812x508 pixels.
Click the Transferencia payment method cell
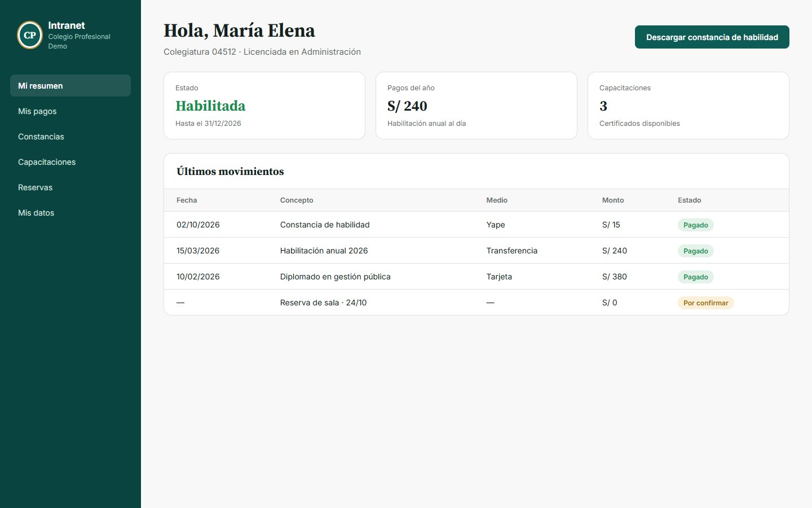pyautogui.click(x=512, y=251)
